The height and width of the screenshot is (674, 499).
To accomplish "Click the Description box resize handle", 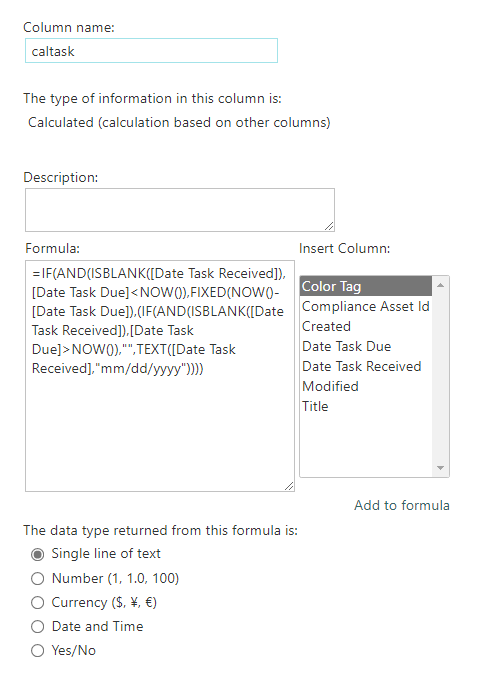I will [x=329, y=227].
